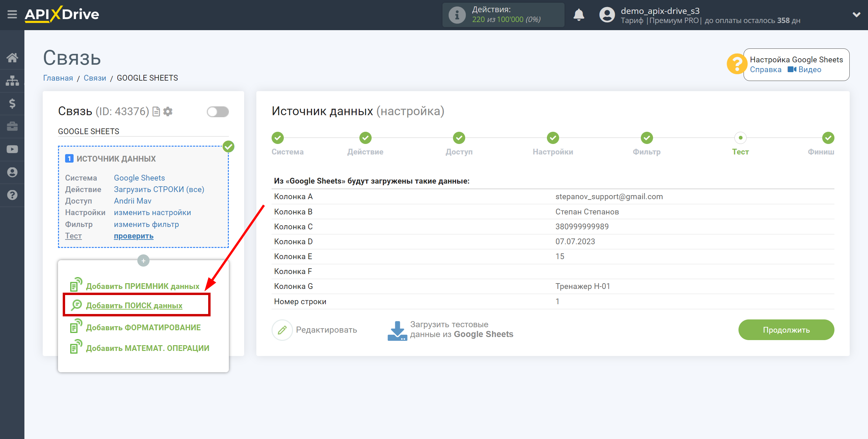Click Продолжить button
The width and height of the screenshot is (868, 439).
pyautogui.click(x=786, y=330)
